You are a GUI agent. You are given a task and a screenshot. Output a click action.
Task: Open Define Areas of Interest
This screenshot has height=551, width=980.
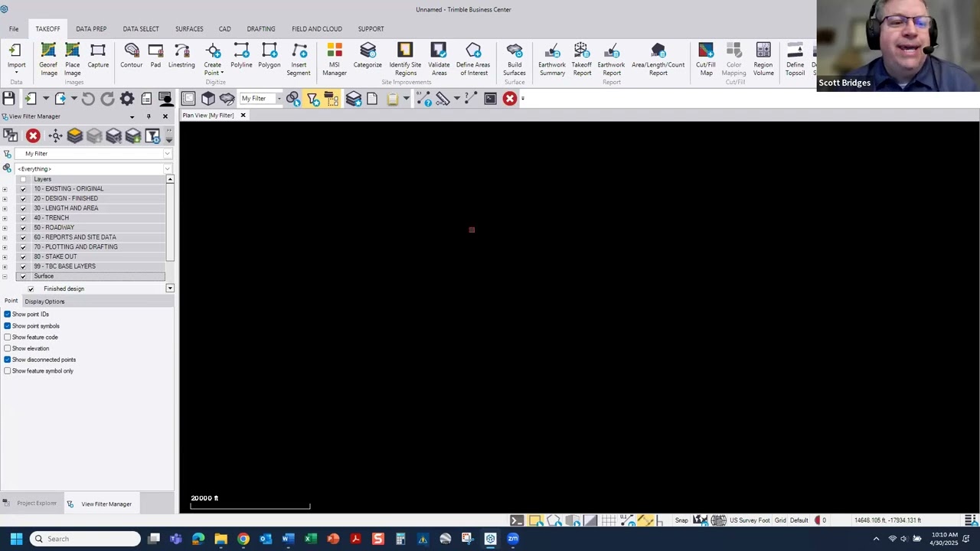[473, 59]
